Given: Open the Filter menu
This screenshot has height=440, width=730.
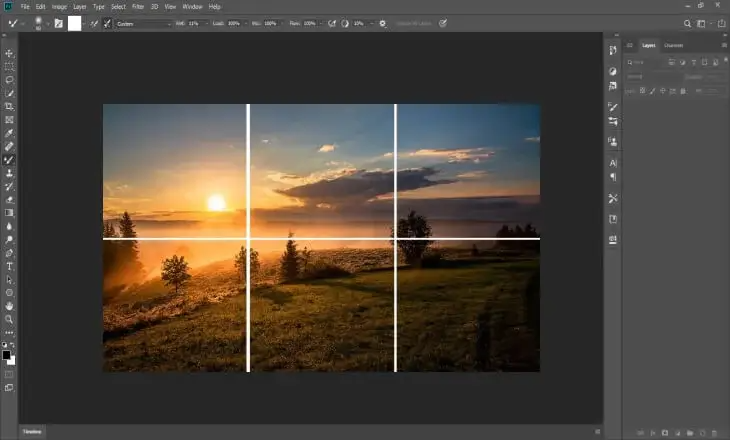Looking at the screenshot, I should 138,7.
